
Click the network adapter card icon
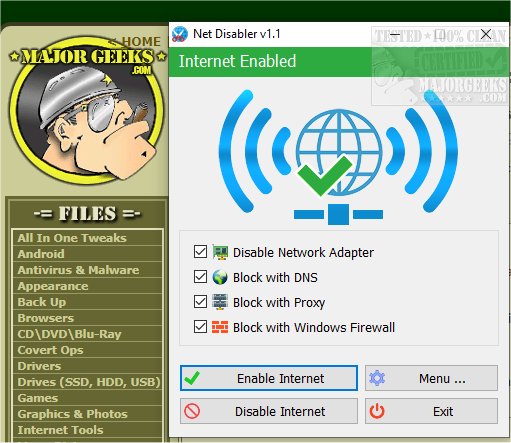pyautogui.click(x=220, y=252)
